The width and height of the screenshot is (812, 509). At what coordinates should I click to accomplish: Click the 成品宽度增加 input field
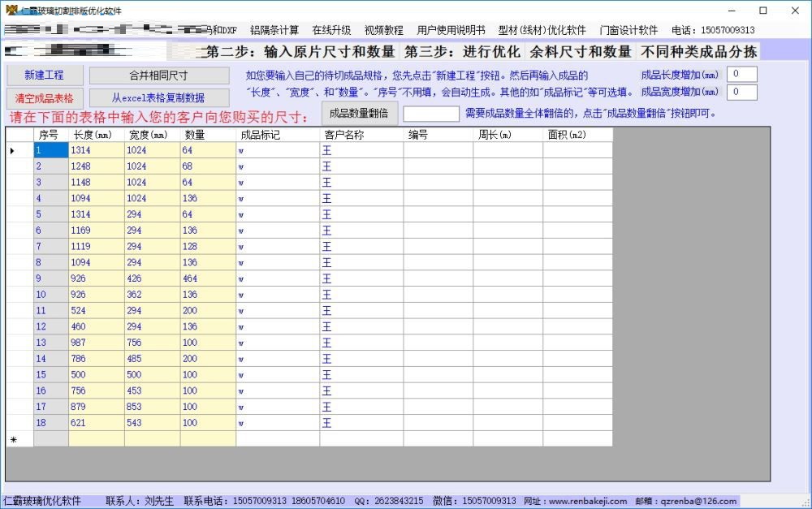pyautogui.click(x=741, y=92)
